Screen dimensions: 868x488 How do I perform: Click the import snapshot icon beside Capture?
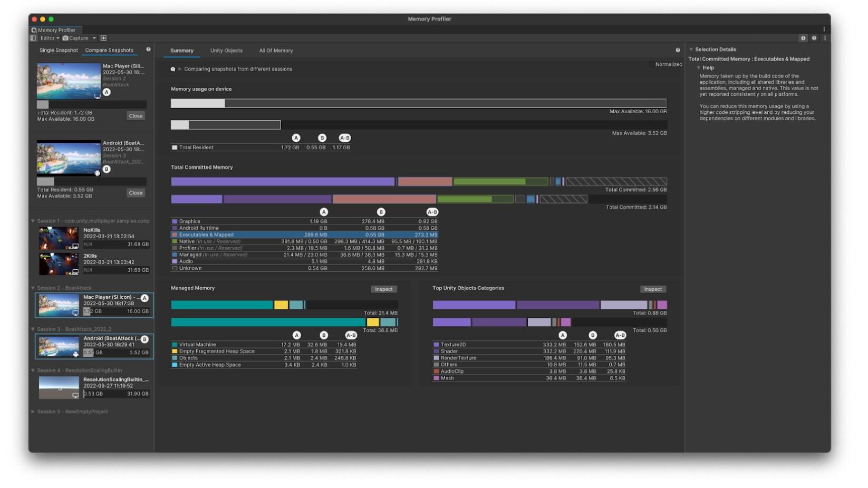click(x=104, y=38)
